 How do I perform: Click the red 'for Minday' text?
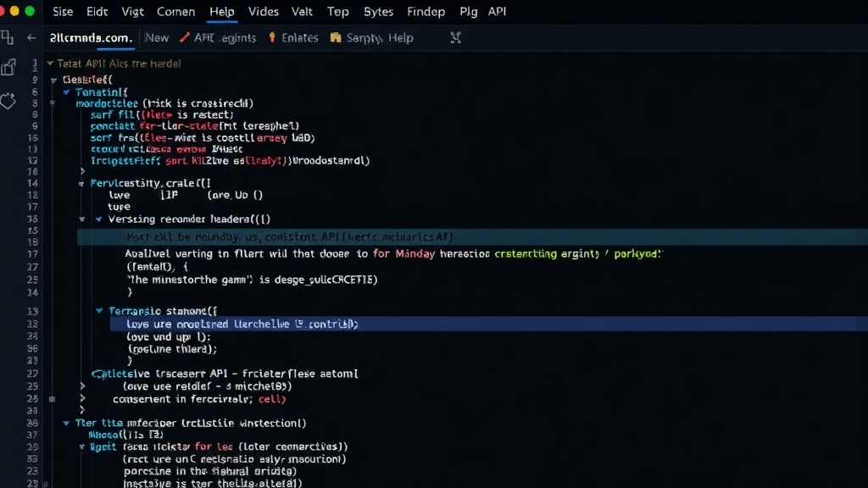(x=403, y=254)
